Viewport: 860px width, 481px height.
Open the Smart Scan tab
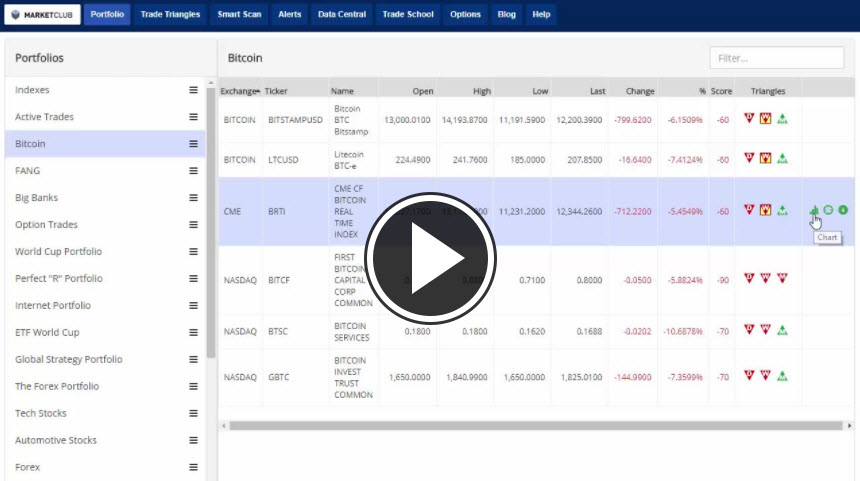click(239, 14)
